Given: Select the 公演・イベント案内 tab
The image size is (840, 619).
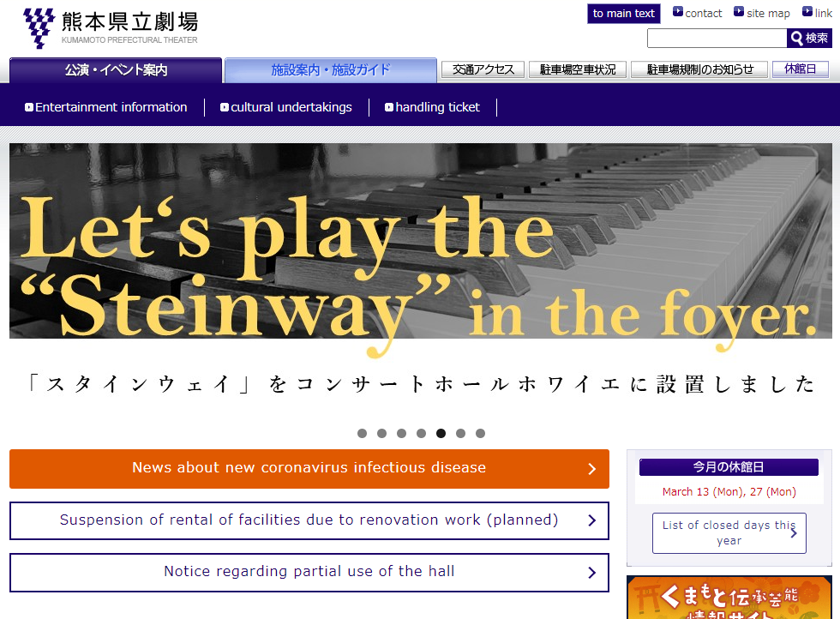Looking at the screenshot, I should click(x=116, y=70).
